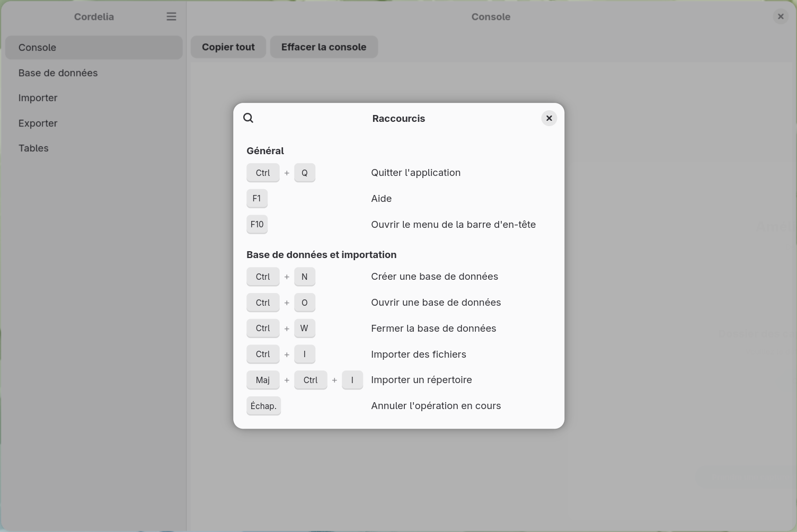The height and width of the screenshot is (532, 797).
Task: Click the Maj keycap
Action: point(263,380)
